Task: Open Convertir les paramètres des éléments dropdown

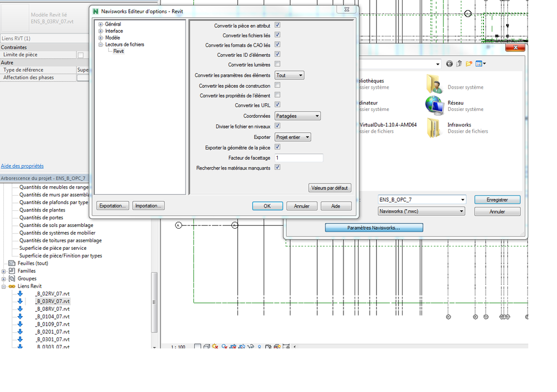Action: 289,75
